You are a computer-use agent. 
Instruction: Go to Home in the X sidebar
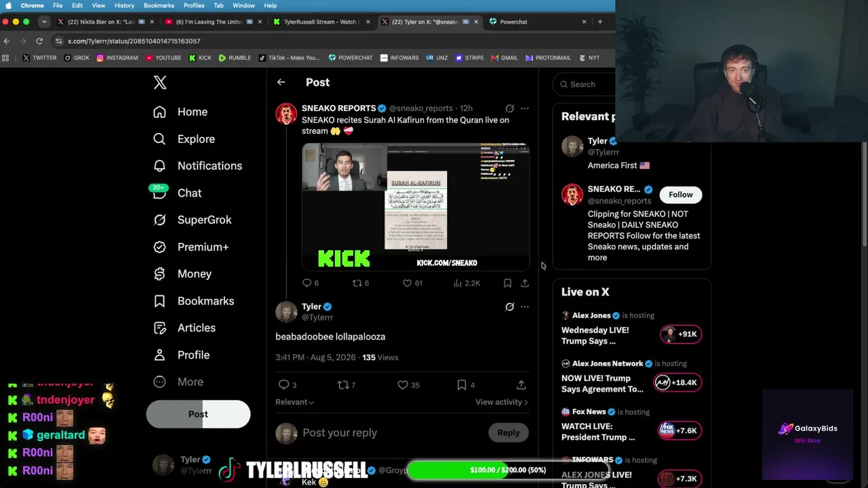click(180, 112)
